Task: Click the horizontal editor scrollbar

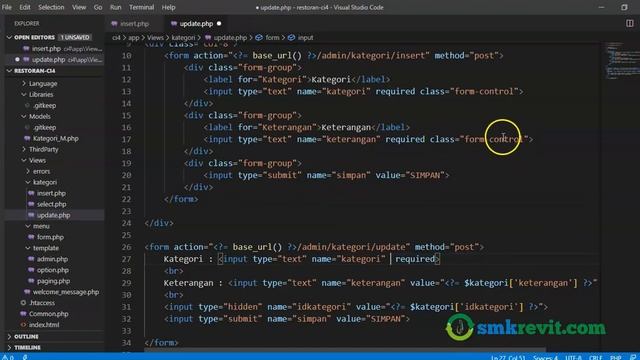Action: (x=345, y=350)
